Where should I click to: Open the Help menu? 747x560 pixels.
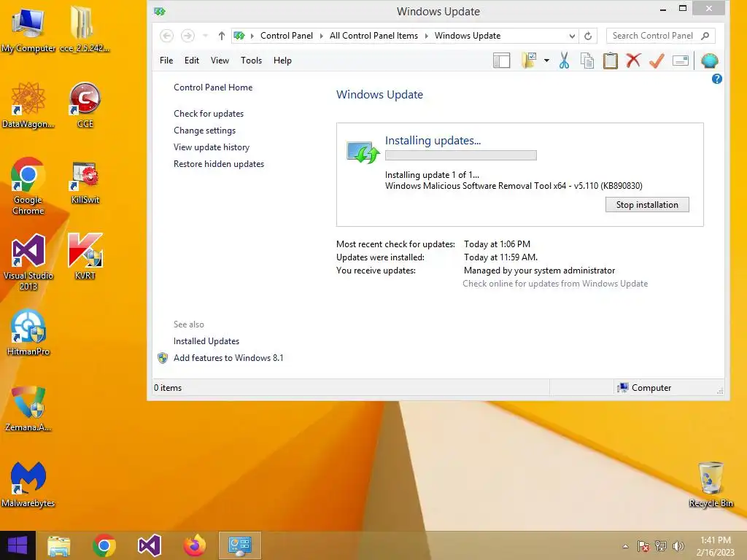pos(282,61)
